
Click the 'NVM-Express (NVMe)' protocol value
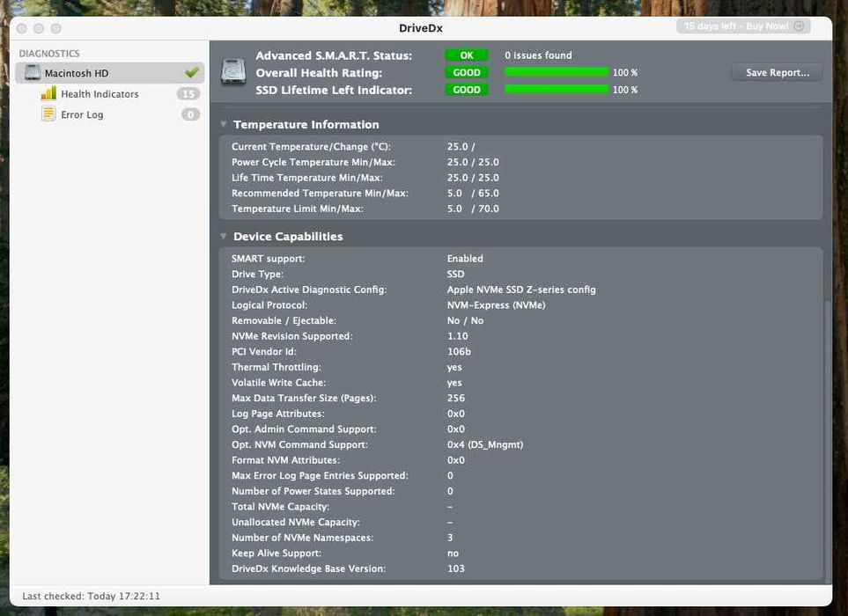click(497, 305)
